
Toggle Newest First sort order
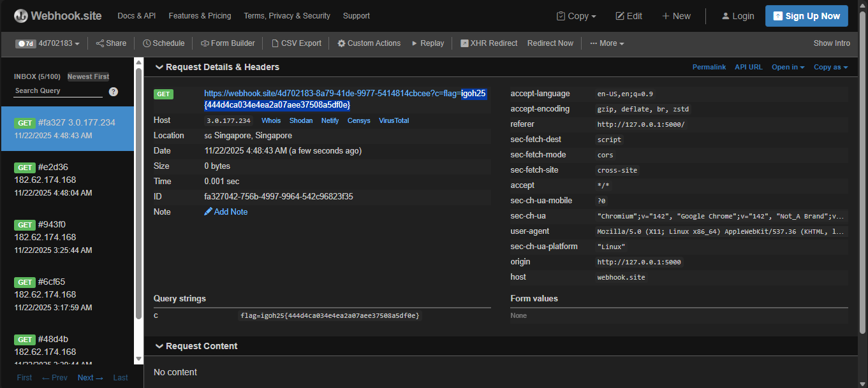(88, 76)
